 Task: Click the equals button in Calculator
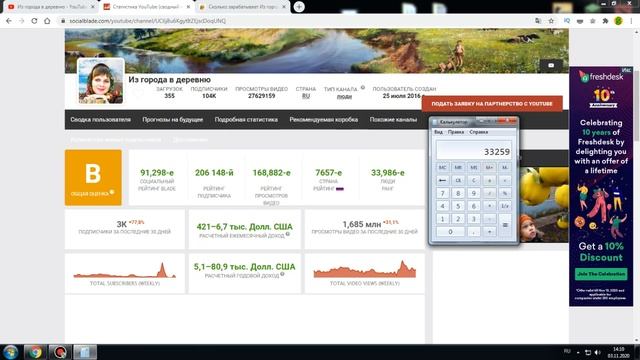[x=505, y=225]
